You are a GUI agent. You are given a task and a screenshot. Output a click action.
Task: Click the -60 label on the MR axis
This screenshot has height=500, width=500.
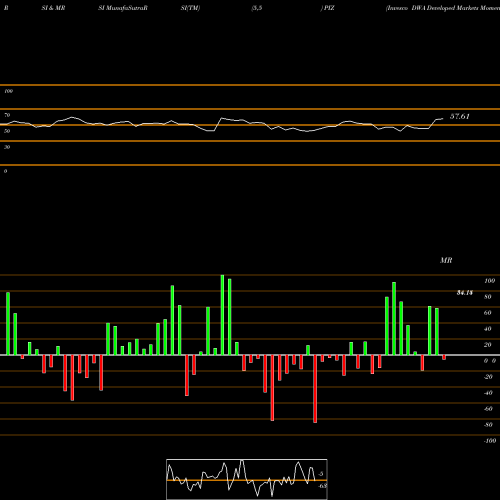pos(488,409)
